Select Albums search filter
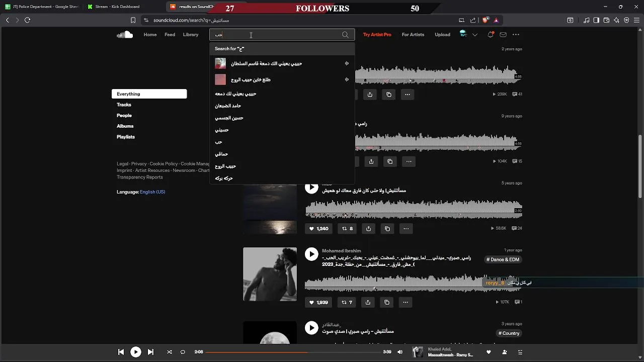Viewport: 644px width, 362px height. point(125,126)
